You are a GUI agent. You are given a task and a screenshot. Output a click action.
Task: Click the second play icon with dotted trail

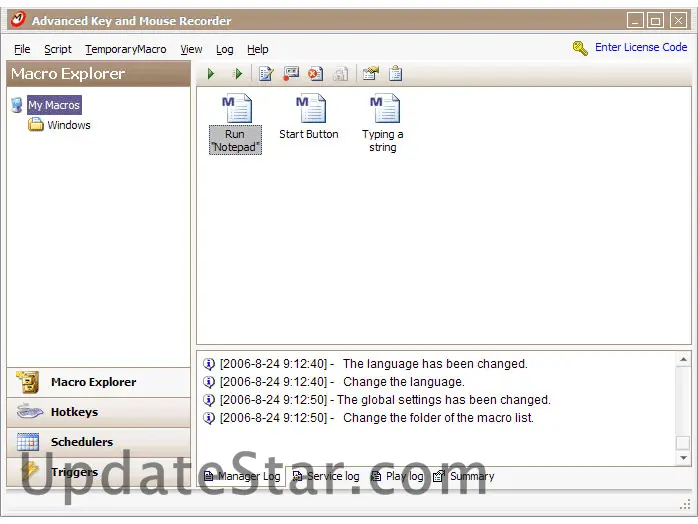click(x=237, y=74)
